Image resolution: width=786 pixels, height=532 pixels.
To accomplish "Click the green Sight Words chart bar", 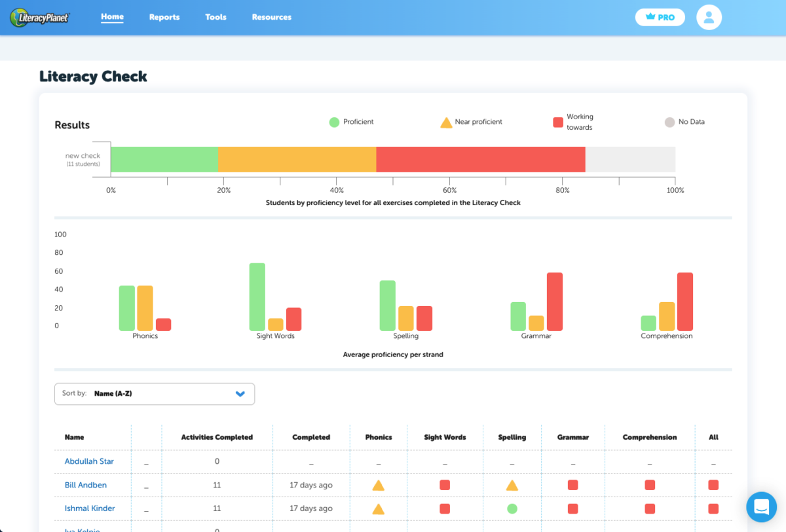I will [257, 297].
